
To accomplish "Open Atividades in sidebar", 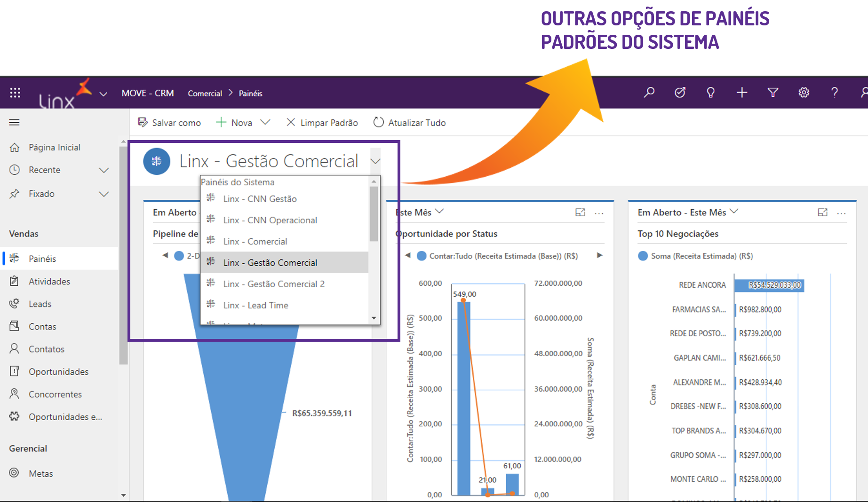I will point(59,281).
